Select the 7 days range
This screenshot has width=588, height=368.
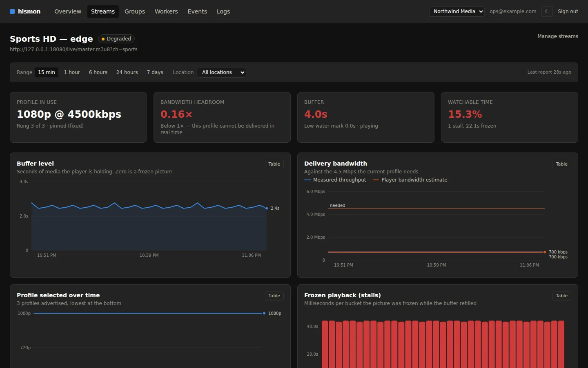pos(155,72)
